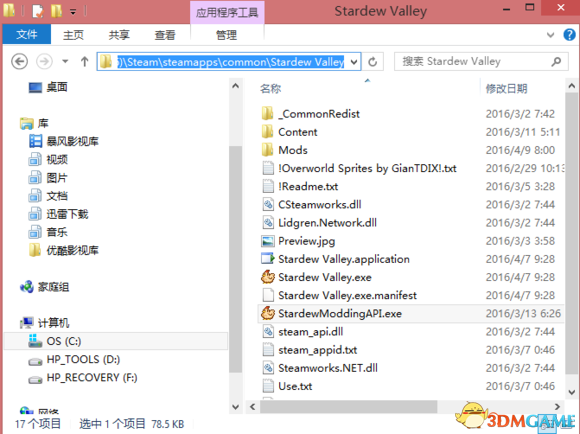
Task: Click the Preview.jpg image icon
Action: (268, 241)
